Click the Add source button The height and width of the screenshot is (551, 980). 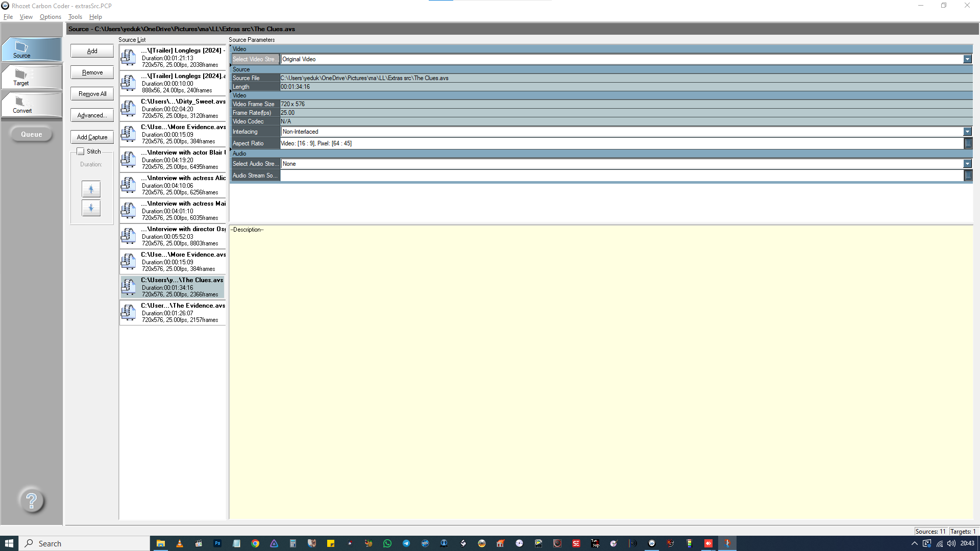click(92, 51)
